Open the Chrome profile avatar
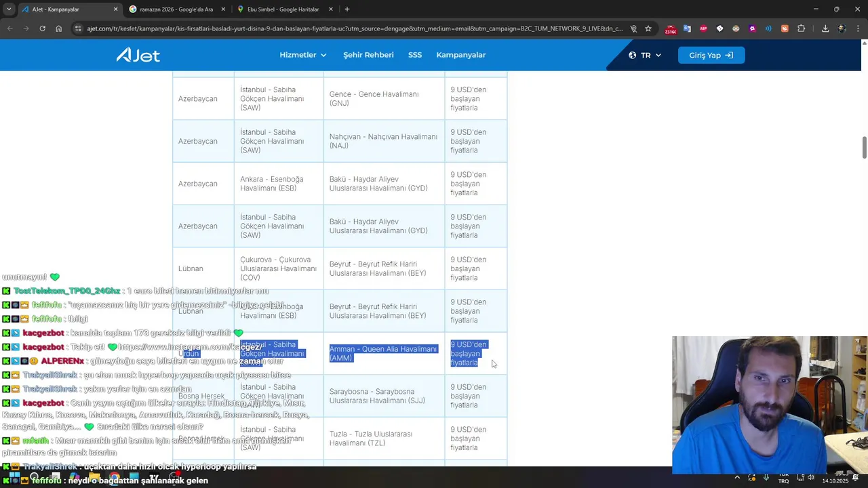The height and width of the screenshot is (488, 868). click(842, 28)
